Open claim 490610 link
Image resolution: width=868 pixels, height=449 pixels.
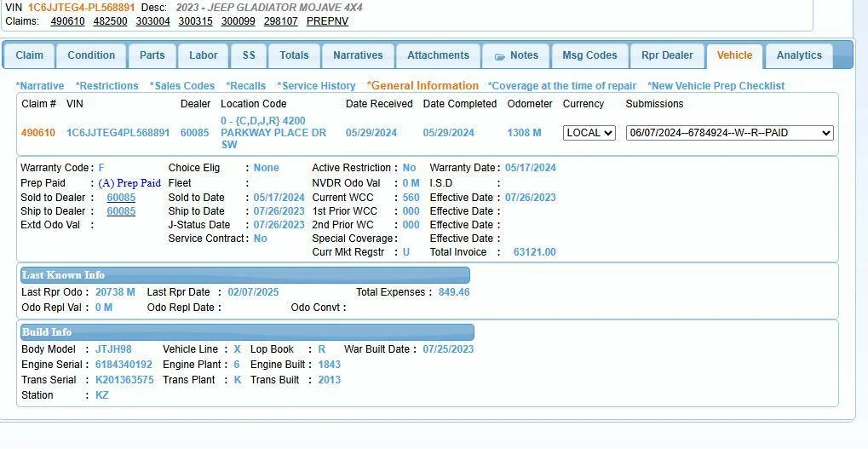pos(67,21)
